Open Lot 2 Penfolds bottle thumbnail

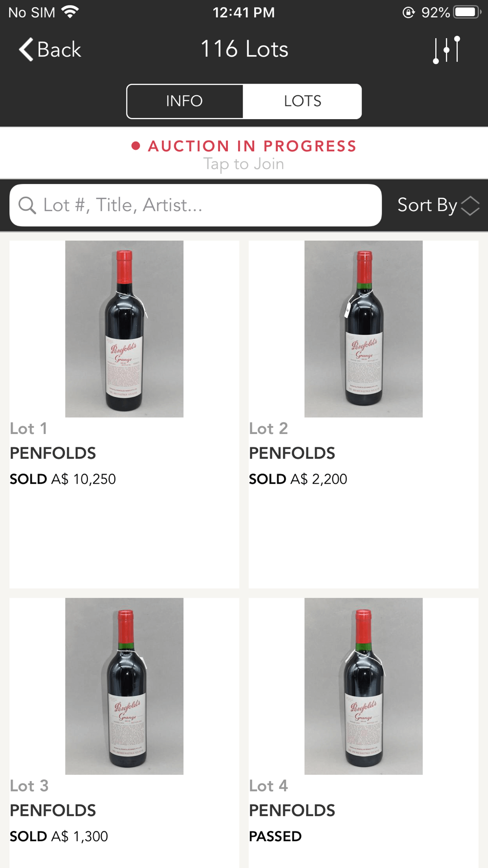[364, 329]
